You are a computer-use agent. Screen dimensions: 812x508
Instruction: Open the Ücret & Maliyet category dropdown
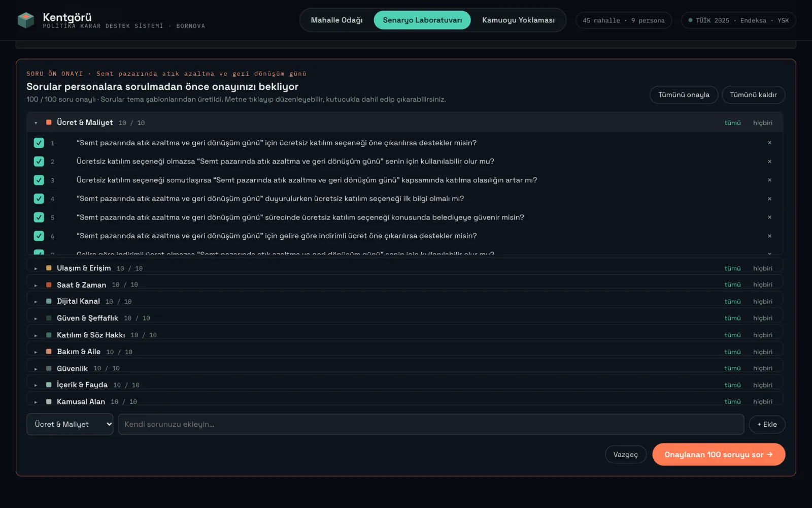point(70,424)
